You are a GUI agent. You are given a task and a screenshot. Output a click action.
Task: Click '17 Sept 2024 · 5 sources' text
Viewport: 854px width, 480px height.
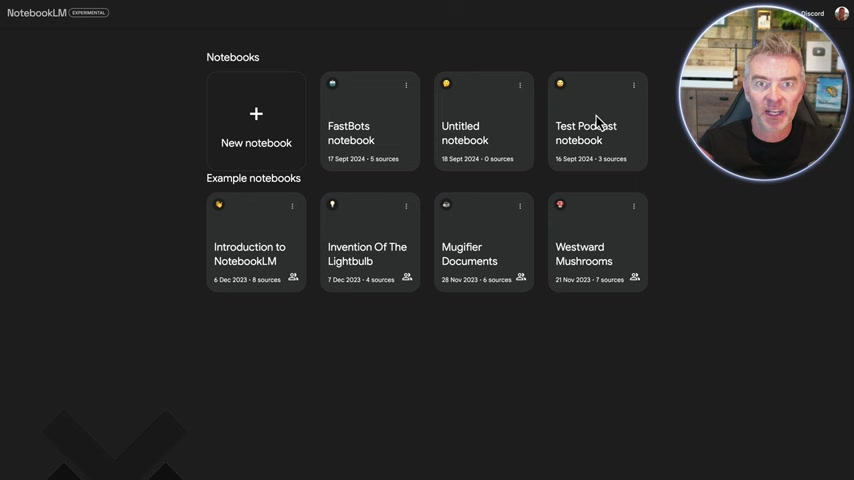363,159
